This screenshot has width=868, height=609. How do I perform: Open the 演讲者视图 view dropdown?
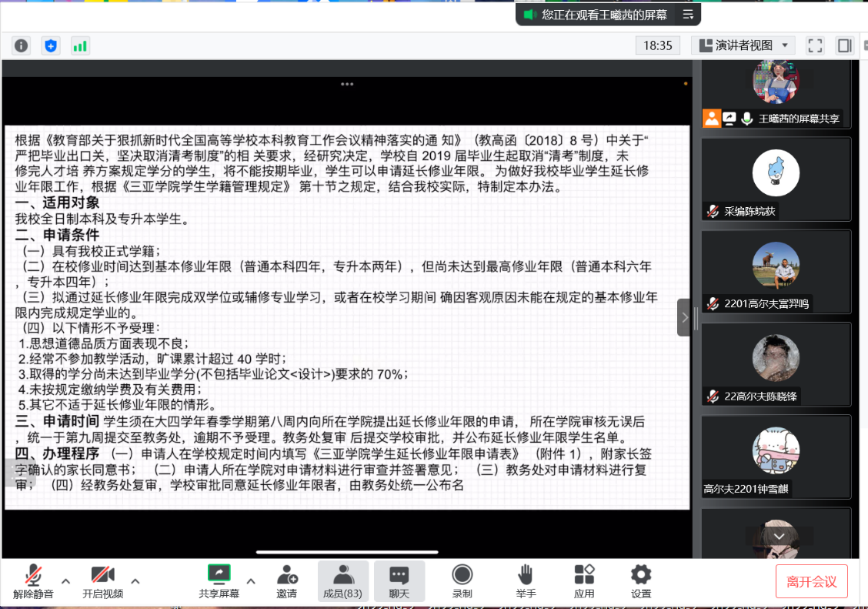pyautogui.click(x=743, y=45)
